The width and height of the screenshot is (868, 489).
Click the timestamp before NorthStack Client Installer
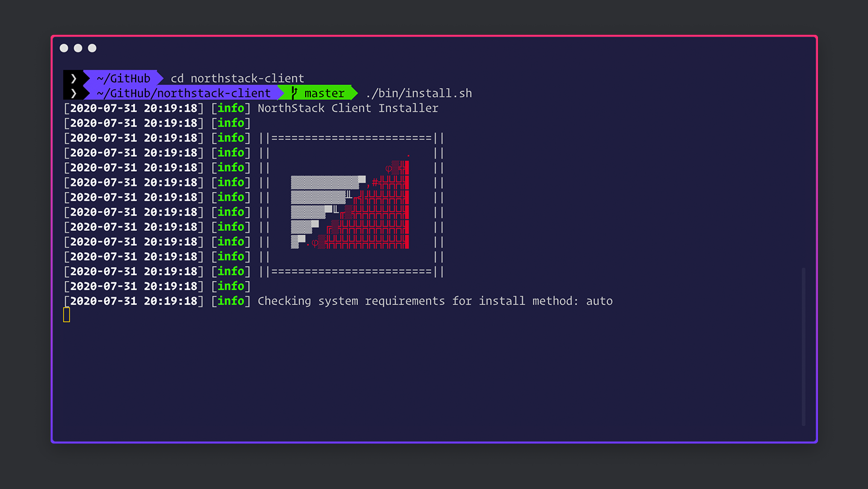point(134,109)
